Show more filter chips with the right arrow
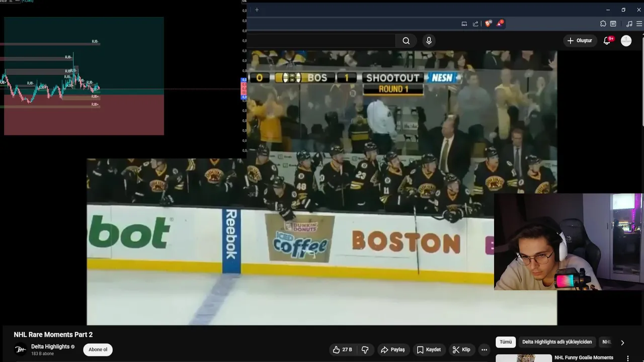Viewport: 644px width, 362px height. (622, 342)
